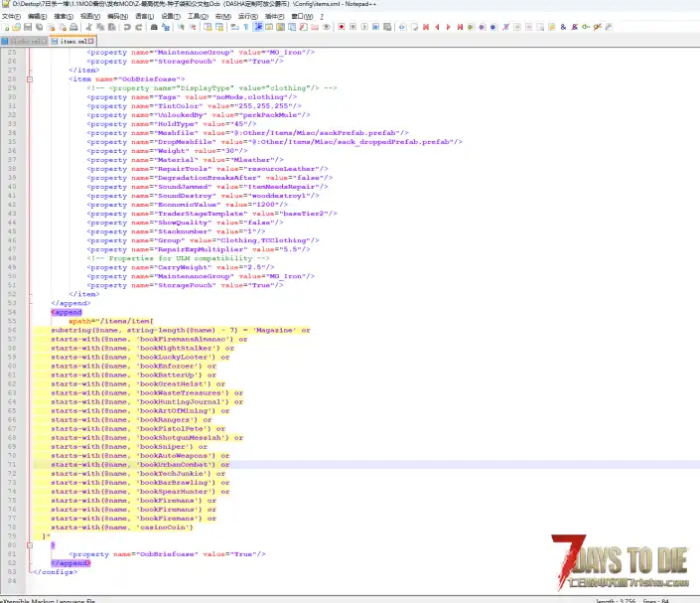700x603 pixels.
Task: Click the highlighted <append tag on line 54
Action: tap(67, 312)
